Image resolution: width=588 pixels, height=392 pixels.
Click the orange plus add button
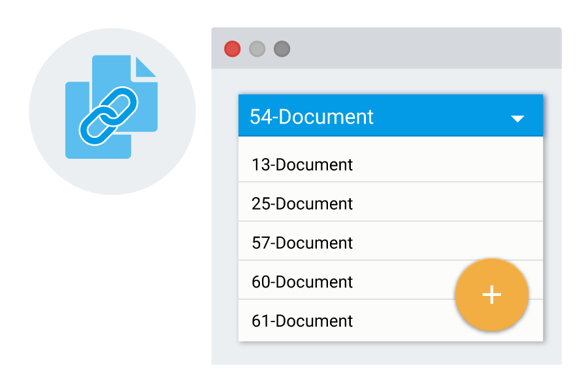pos(491,295)
